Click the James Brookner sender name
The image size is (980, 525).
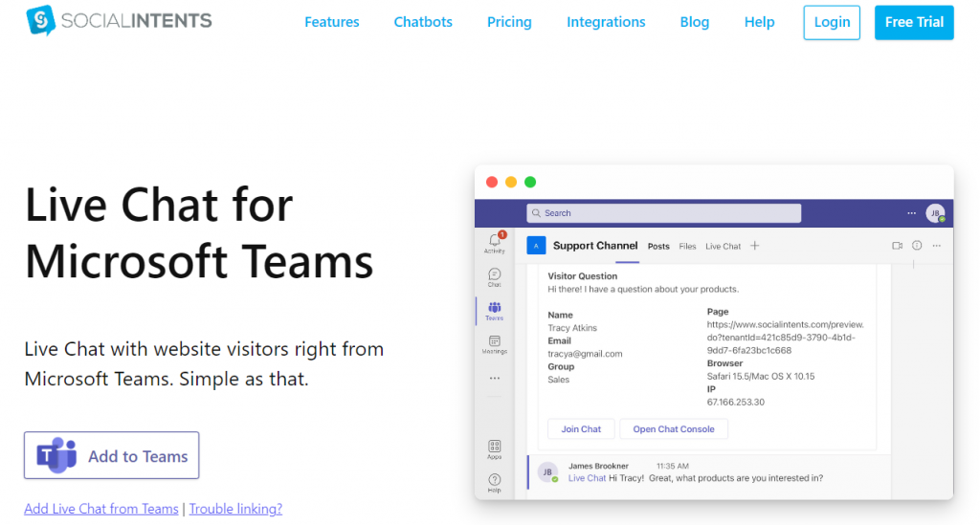pos(598,466)
